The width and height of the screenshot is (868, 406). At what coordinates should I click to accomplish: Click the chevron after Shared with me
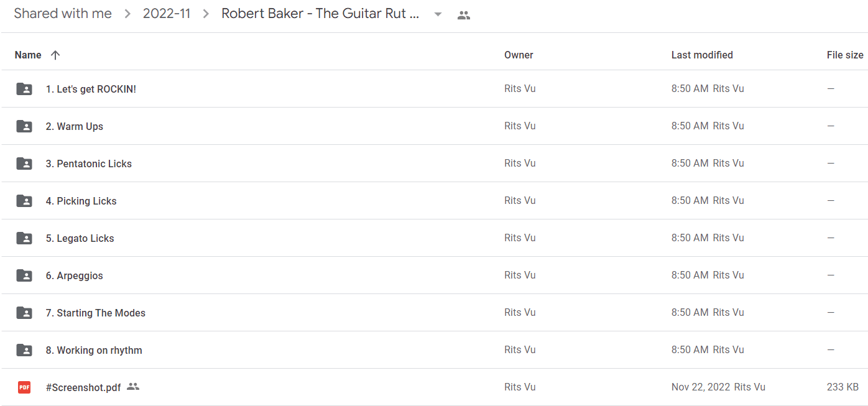(127, 14)
